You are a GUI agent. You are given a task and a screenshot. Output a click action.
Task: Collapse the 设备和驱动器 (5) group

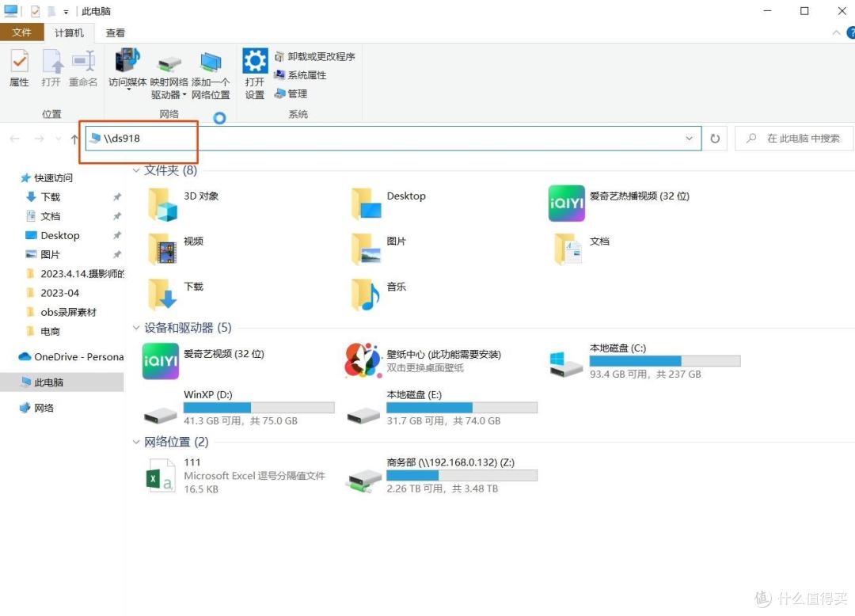pyautogui.click(x=136, y=328)
